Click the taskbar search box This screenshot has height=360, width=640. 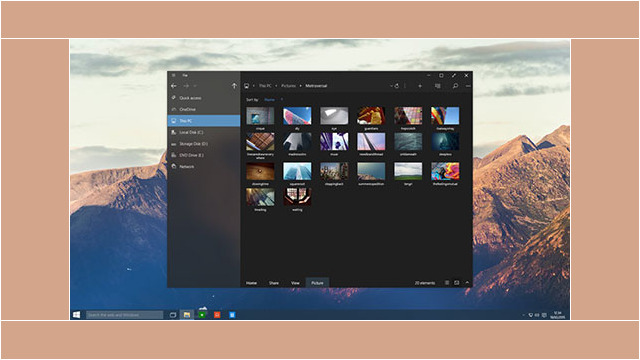[x=124, y=315]
